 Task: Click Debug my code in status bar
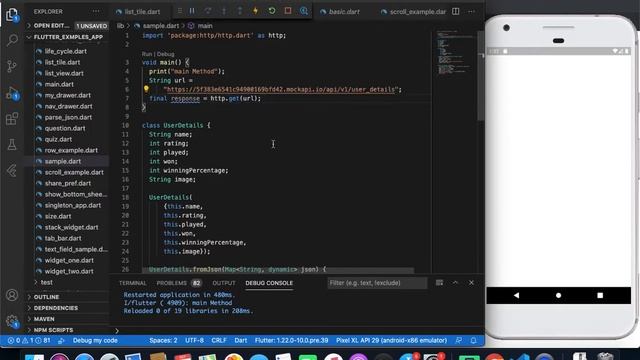pos(95,340)
